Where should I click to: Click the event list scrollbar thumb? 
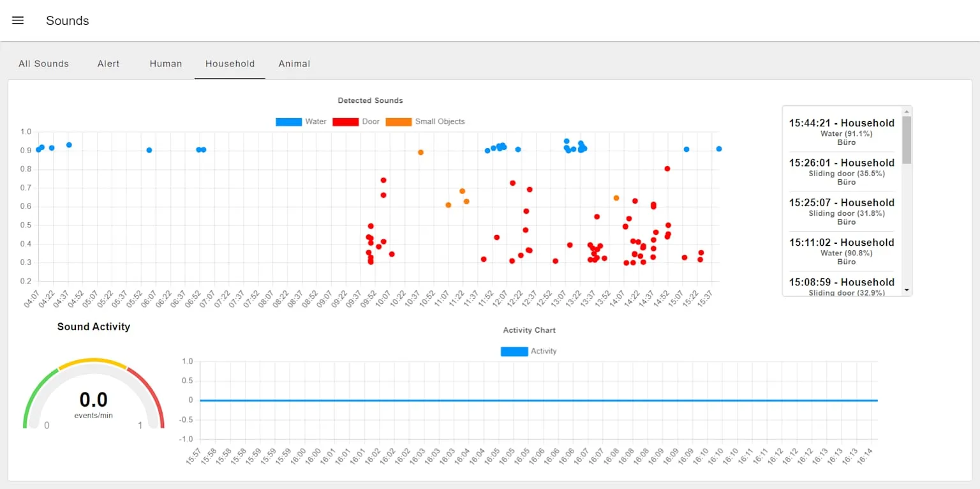907,140
